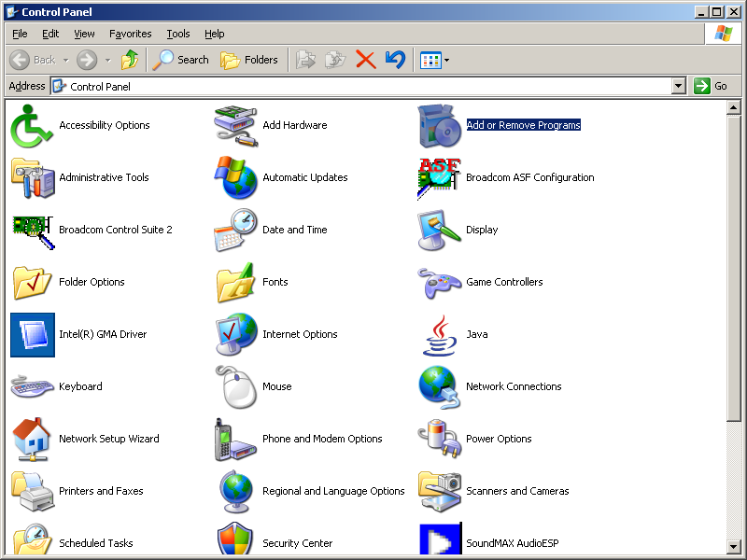
Task: Open the Accessibility Options icon
Action: [x=32, y=125]
